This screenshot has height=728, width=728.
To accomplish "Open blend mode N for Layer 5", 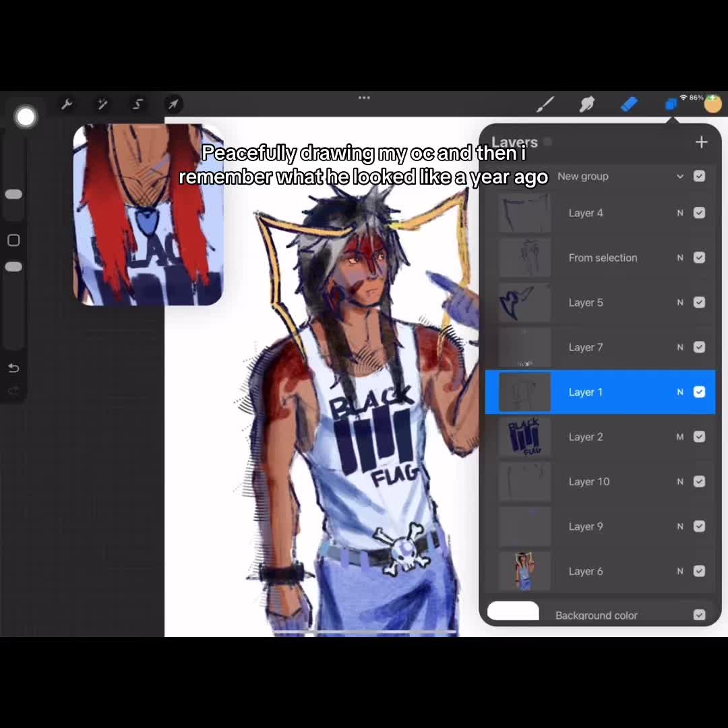I will pyautogui.click(x=679, y=303).
